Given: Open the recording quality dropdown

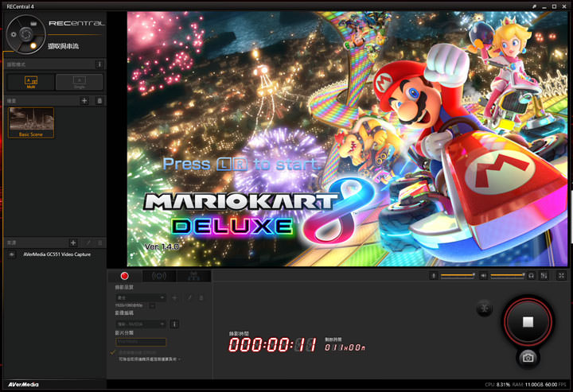Looking at the screenshot, I should (140, 297).
